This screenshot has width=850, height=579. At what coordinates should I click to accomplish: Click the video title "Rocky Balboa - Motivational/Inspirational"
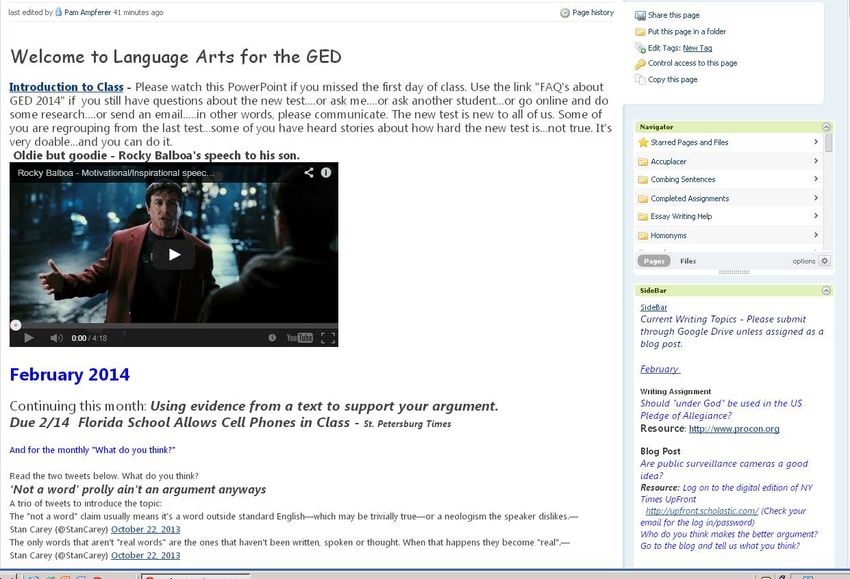[115, 173]
